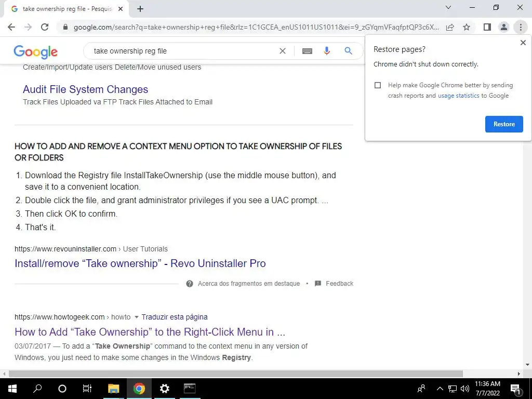Open How to Add Take Ownership result
Screen dimensions: 532x399
click(x=150, y=332)
